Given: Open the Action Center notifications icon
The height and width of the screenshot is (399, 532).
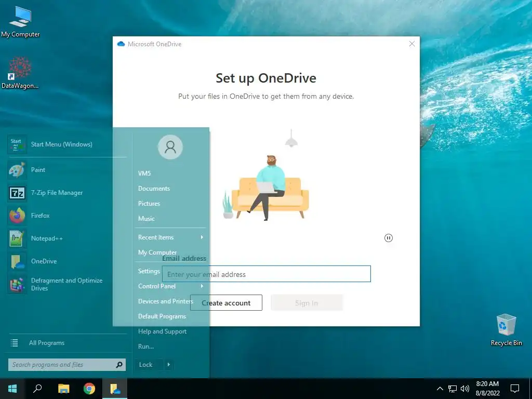Looking at the screenshot, I should pos(515,389).
